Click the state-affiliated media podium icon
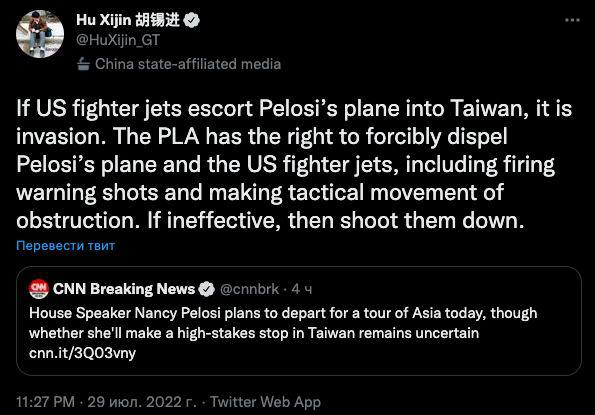Screen dimensions: 595x415 pos(83,64)
